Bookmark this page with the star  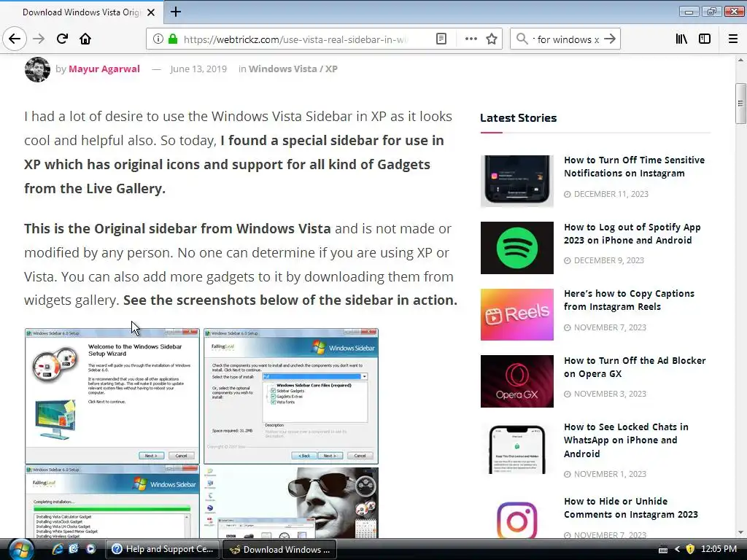pos(492,39)
